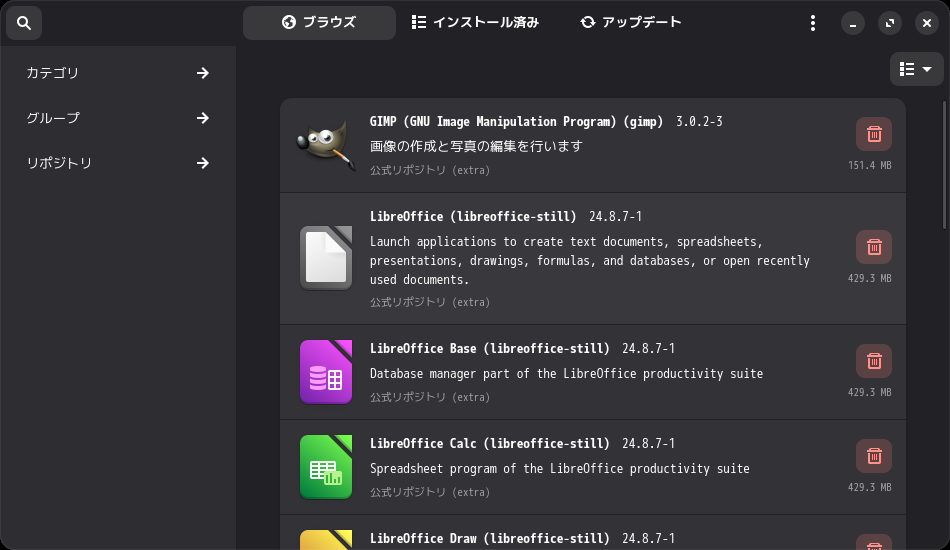Viewport: 950px width, 550px height.
Task: Switch to the ブラウズ tab
Action: coord(319,22)
